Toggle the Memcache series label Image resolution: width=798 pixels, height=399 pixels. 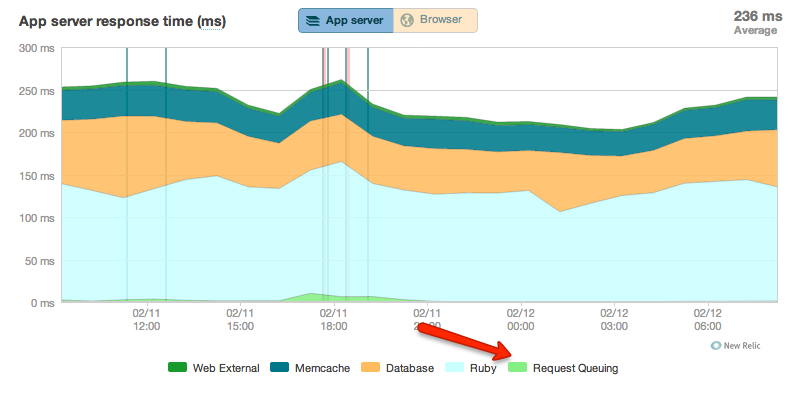[x=322, y=368]
